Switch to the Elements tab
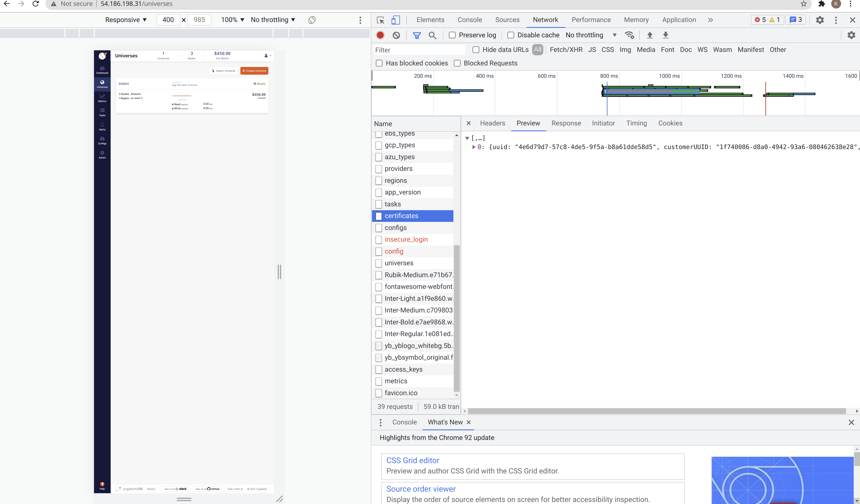This screenshot has height=504, width=860. click(430, 20)
